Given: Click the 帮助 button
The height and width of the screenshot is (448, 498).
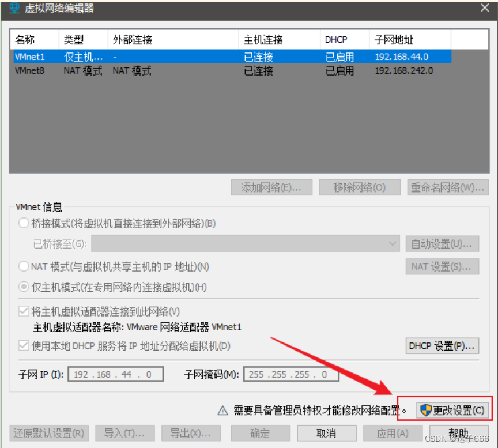Looking at the screenshot, I should click(x=459, y=434).
